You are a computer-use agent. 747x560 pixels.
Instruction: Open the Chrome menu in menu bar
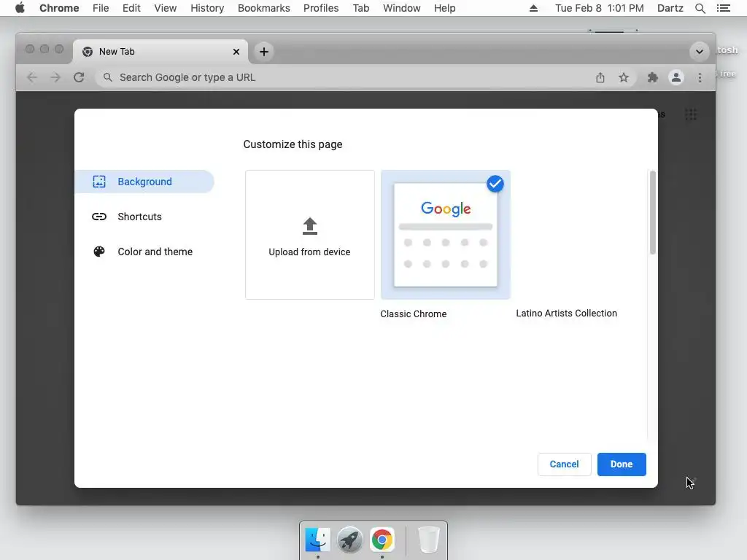(59, 8)
